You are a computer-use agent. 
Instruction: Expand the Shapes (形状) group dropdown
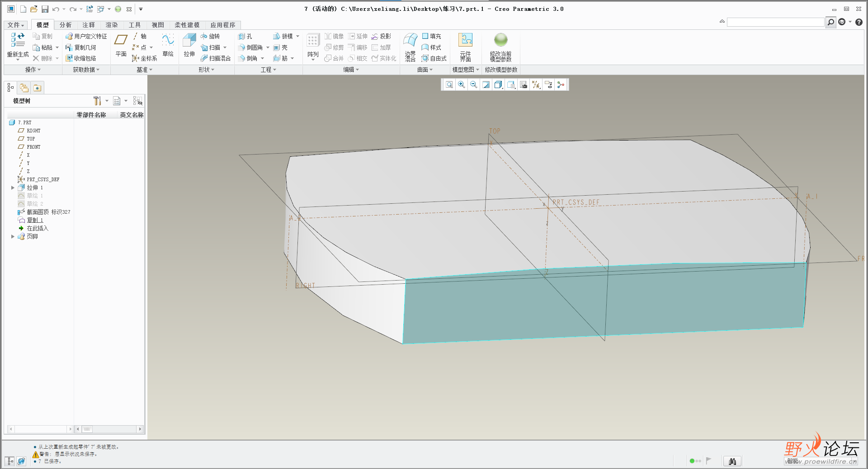(x=206, y=70)
